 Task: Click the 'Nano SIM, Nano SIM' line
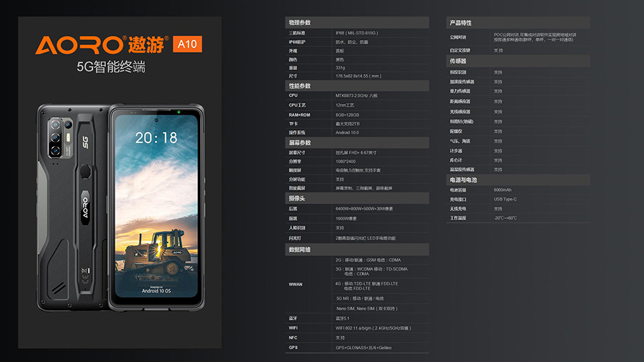[367, 308]
